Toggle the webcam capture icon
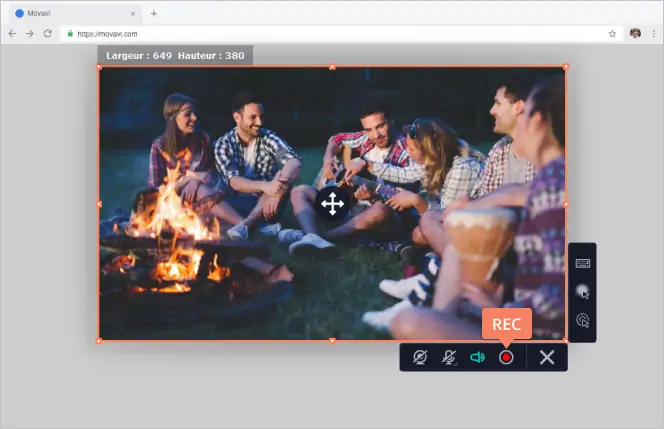Image resolution: width=664 pixels, height=429 pixels. [x=420, y=357]
